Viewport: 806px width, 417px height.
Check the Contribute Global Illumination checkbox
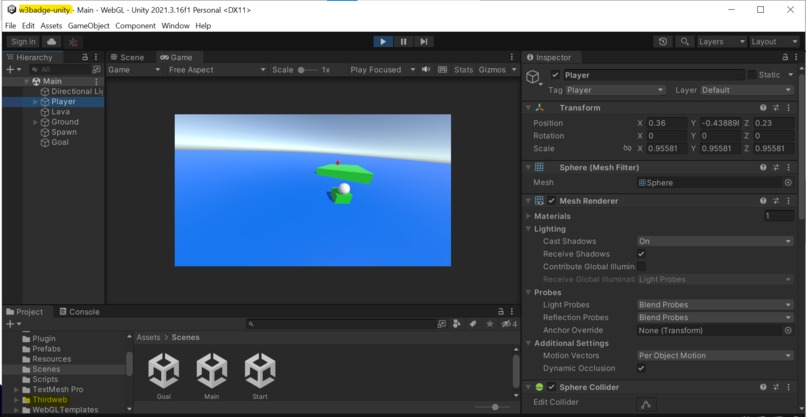(x=641, y=266)
